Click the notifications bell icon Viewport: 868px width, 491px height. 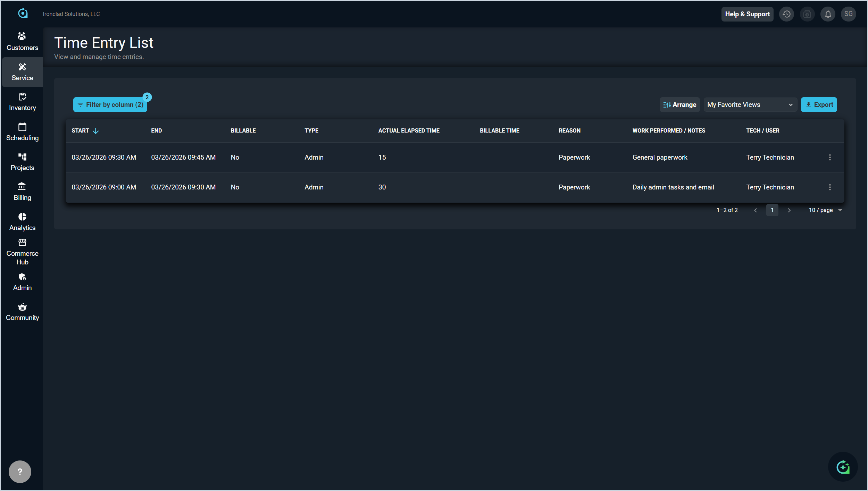click(x=828, y=14)
